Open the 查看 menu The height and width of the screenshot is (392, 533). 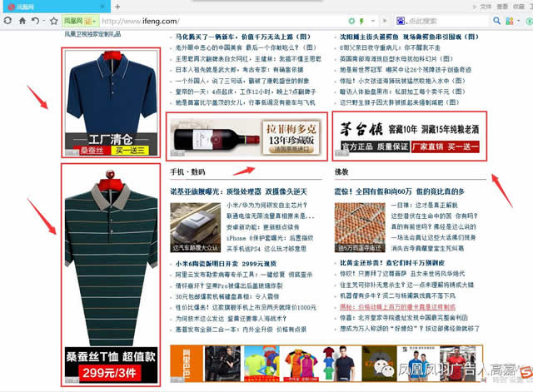[x=502, y=5]
